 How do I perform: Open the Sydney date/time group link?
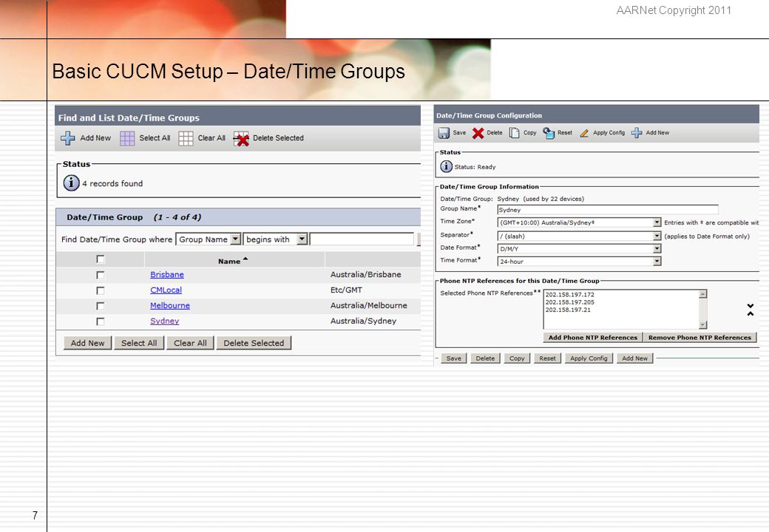tap(164, 321)
